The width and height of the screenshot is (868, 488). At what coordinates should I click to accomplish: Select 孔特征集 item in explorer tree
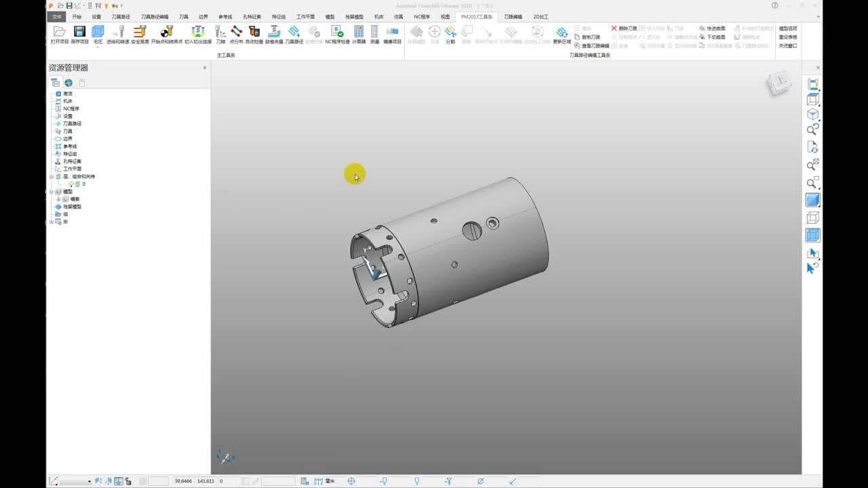point(72,161)
